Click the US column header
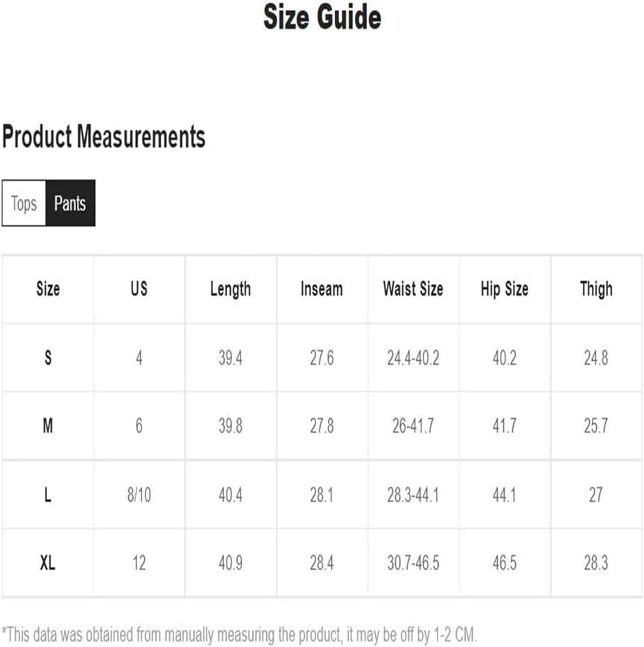 [x=139, y=289]
